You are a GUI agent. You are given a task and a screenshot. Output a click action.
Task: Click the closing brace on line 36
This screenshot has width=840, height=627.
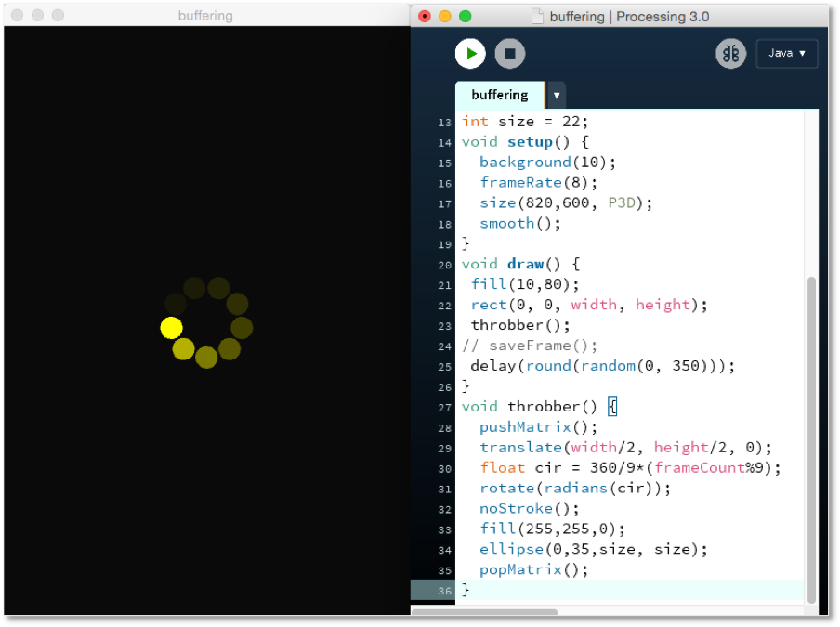point(466,590)
